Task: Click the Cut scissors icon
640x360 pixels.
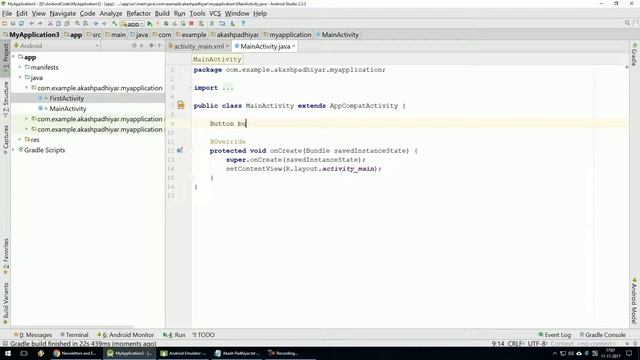Action: pos(50,24)
